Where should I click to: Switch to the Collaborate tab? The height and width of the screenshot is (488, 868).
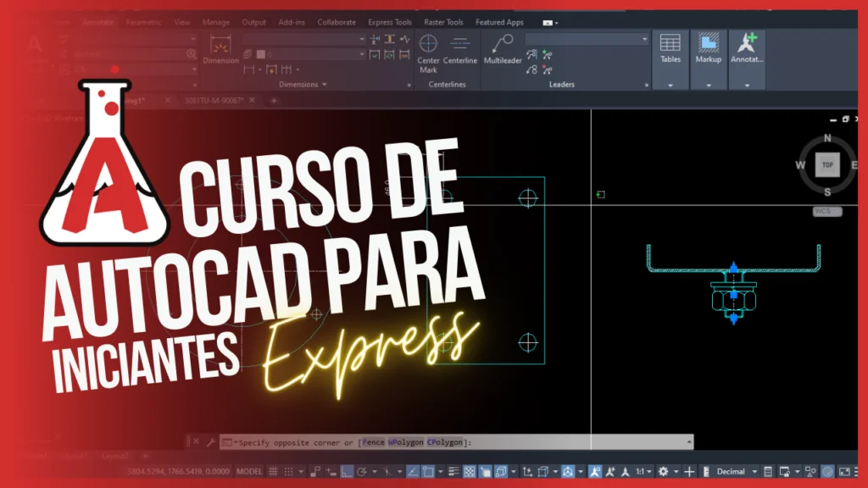pos(337,22)
